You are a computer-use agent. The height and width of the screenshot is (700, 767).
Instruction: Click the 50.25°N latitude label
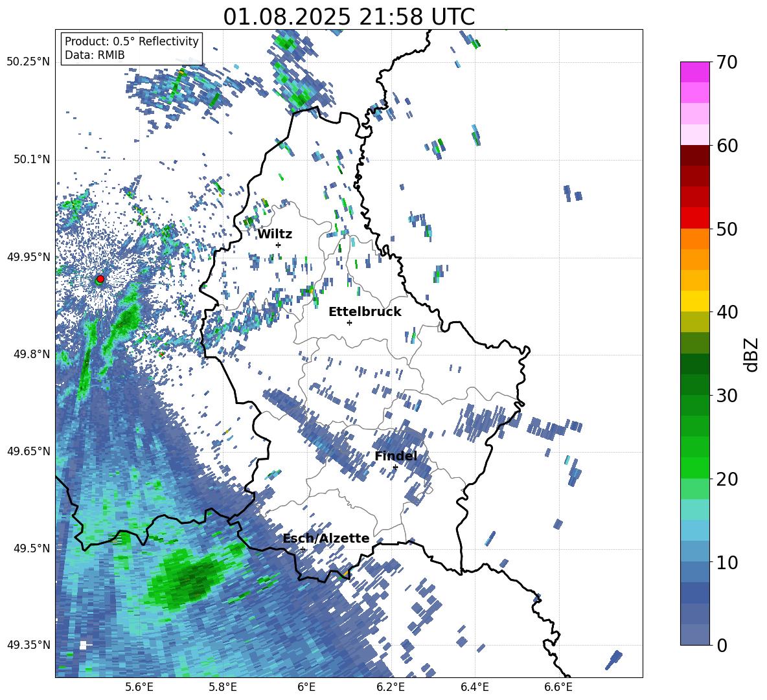tap(29, 62)
